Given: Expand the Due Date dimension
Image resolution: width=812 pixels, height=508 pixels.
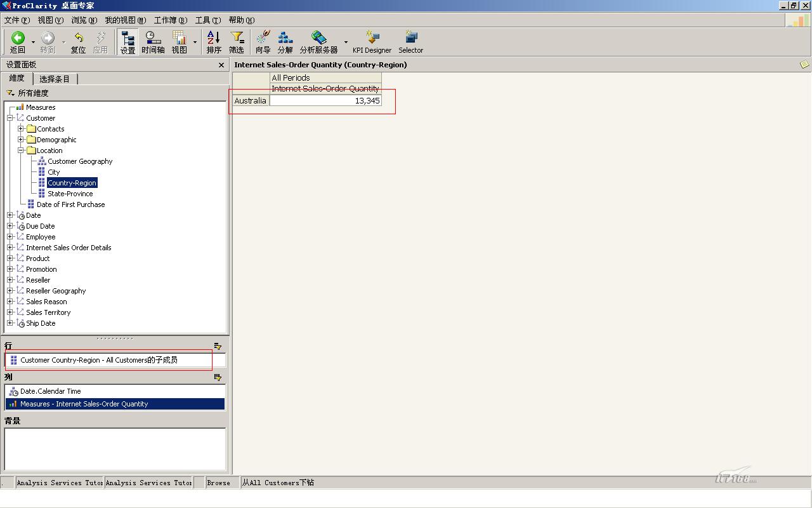Looking at the screenshot, I should coord(10,226).
